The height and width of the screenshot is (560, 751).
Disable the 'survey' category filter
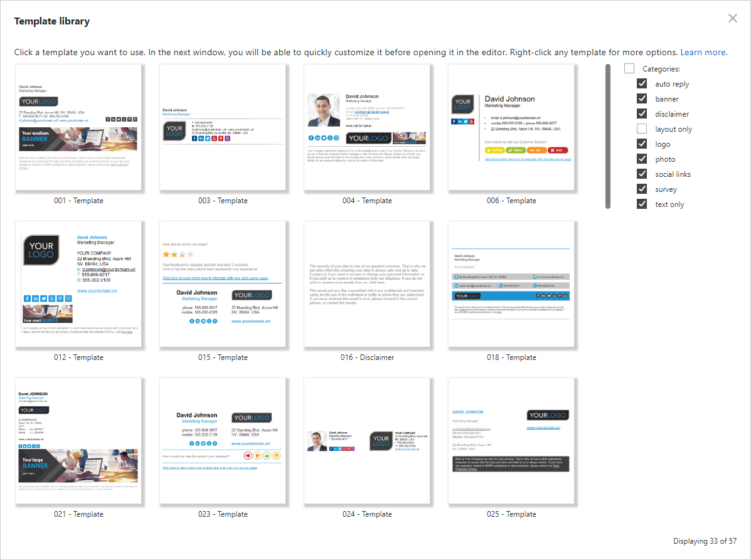pos(642,189)
